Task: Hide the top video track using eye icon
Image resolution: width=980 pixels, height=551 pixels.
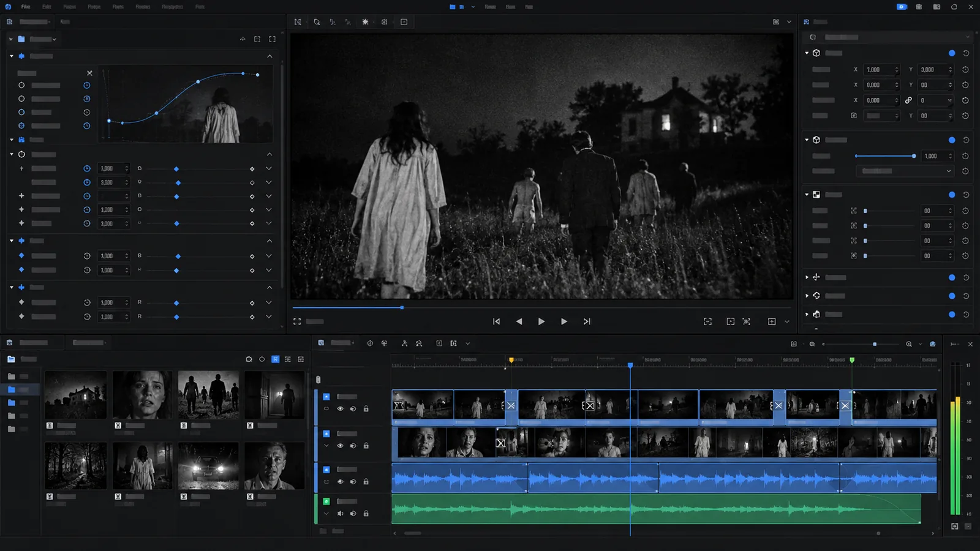Action: tap(340, 409)
